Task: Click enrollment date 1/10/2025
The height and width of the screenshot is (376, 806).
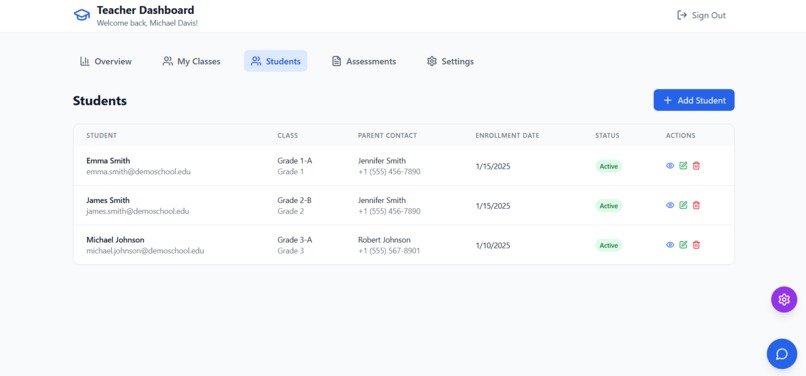Action: (493, 245)
